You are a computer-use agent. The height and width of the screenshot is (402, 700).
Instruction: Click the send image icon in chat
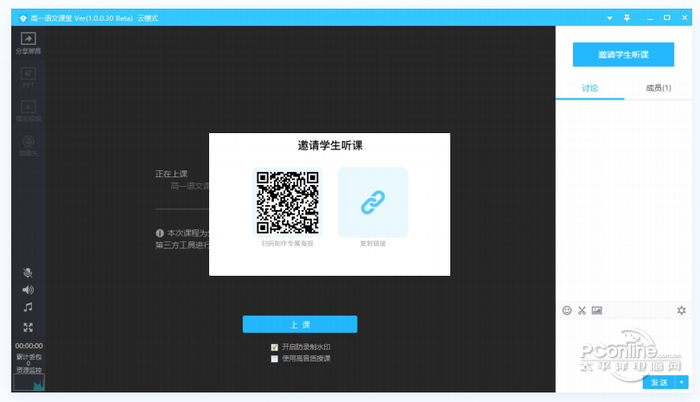pos(597,310)
